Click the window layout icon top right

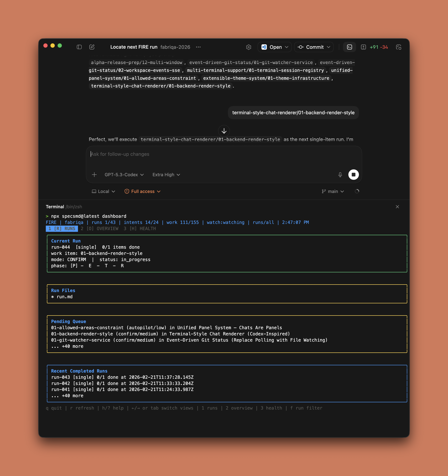coord(399,47)
